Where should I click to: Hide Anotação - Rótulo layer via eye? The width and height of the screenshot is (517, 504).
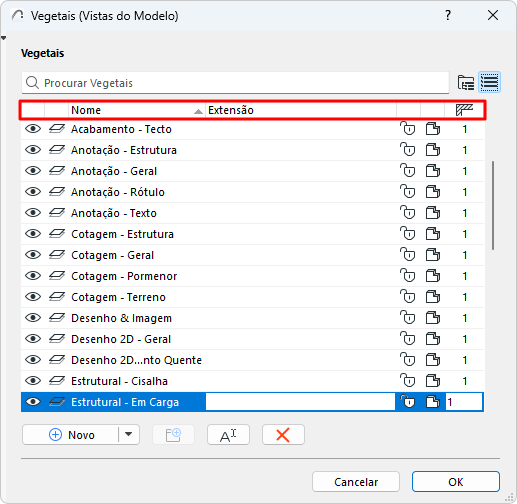coord(33,192)
